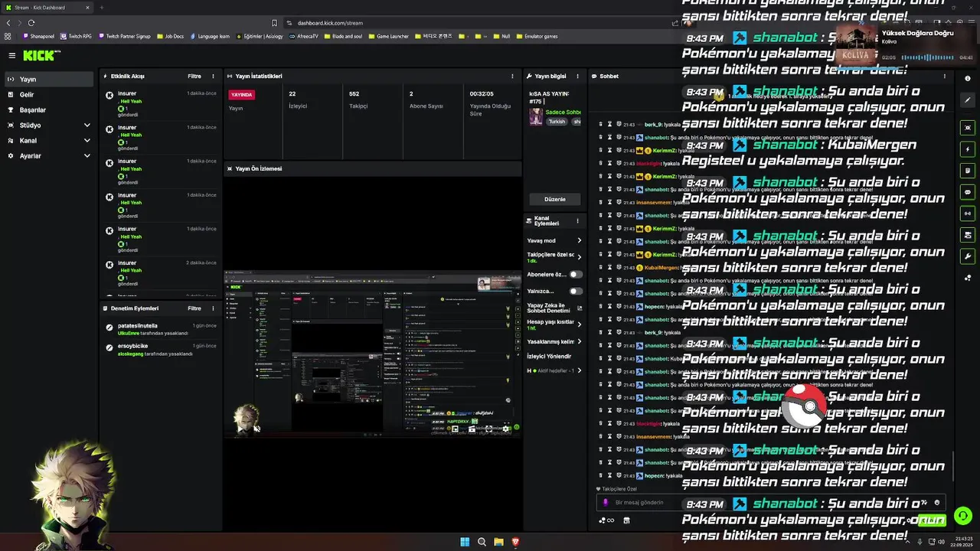Click İzleyici Yönlendir action
Screen dimensions: 980x551
(549, 356)
